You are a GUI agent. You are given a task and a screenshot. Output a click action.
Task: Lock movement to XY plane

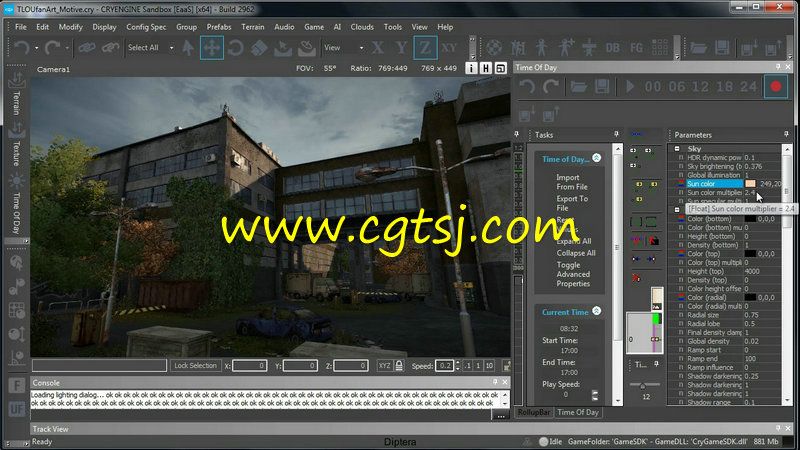[x=449, y=48]
